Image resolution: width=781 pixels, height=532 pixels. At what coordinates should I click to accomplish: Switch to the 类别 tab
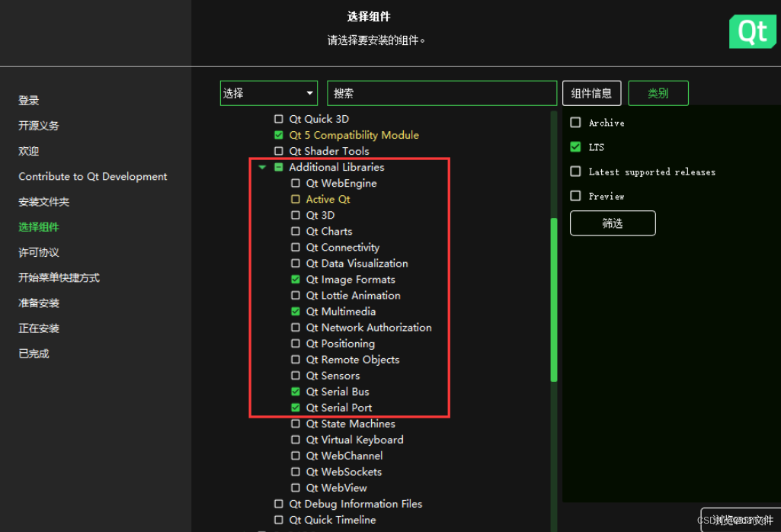[x=658, y=93]
